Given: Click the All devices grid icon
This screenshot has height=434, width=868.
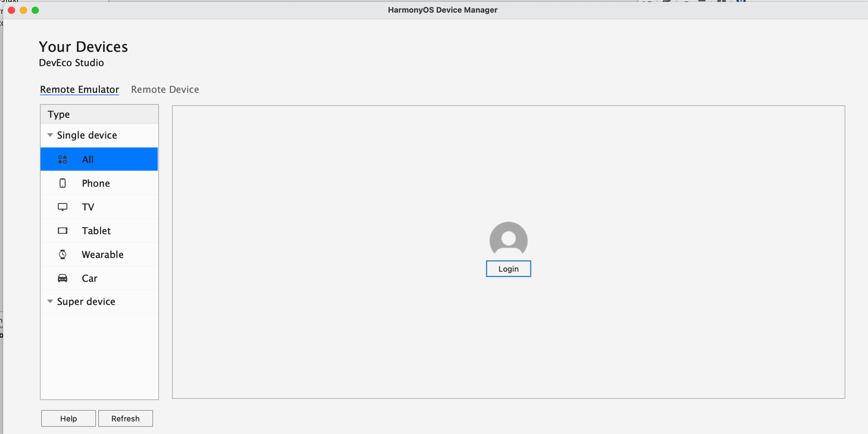Looking at the screenshot, I should click(62, 159).
